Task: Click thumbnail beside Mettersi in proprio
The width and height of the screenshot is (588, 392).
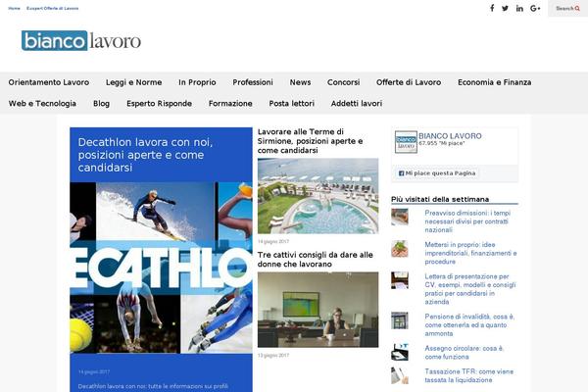Action: point(400,249)
